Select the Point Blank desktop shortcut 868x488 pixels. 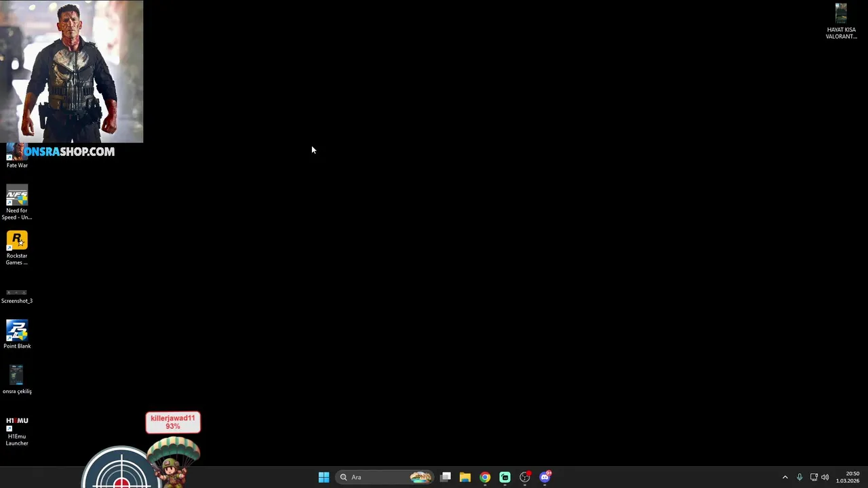(x=17, y=335)
